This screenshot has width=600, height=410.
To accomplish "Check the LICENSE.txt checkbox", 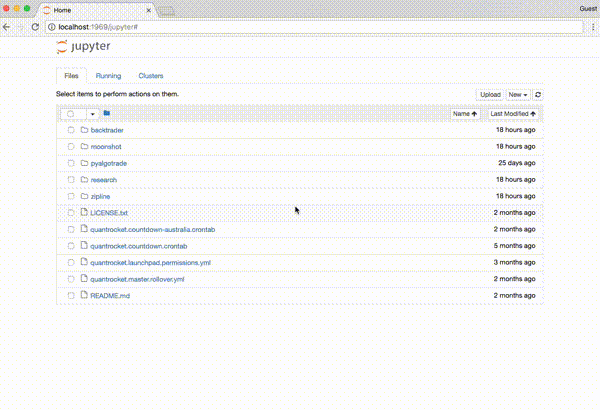I will tap(71, 213).
